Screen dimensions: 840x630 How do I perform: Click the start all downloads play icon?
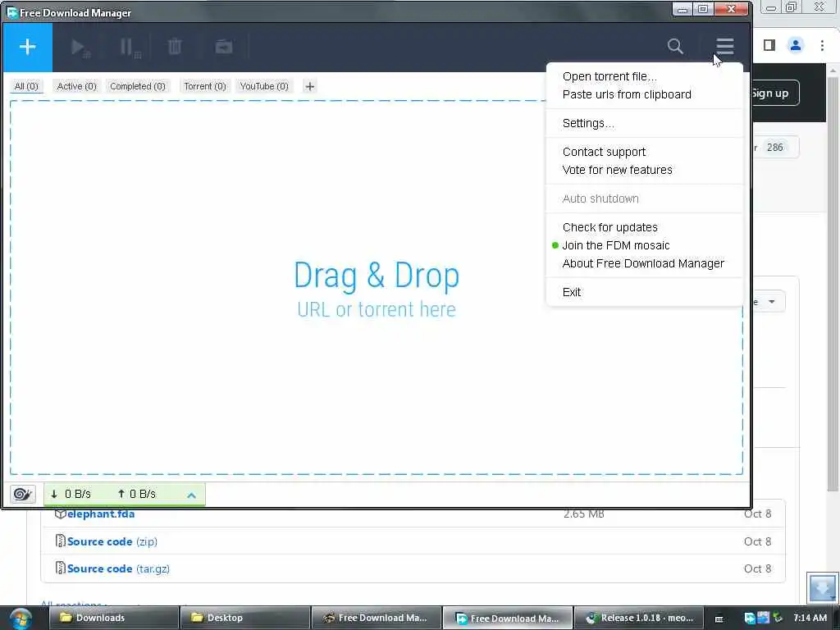80,48
